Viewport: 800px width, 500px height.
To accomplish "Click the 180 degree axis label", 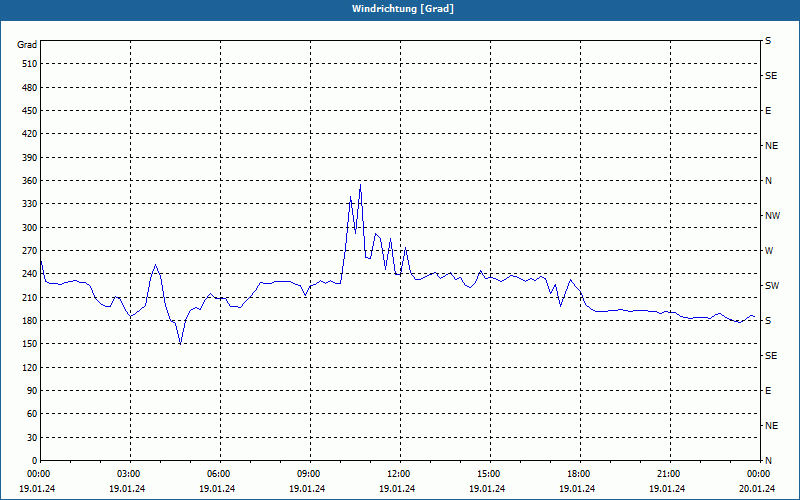I will pyautogui.click(x=30, y=320).
